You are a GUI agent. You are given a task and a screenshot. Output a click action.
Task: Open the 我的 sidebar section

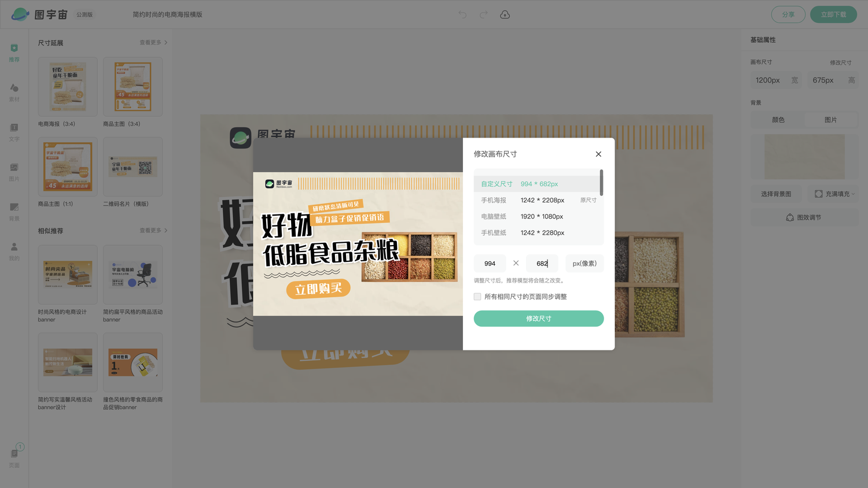[x=14, y=252]
